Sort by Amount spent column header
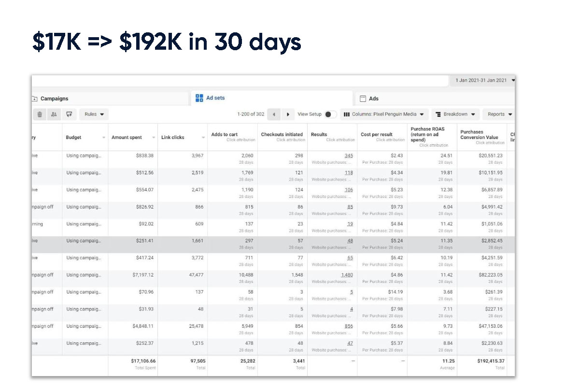The height and width of the screenshot is (392, 566). pos(127,138)
